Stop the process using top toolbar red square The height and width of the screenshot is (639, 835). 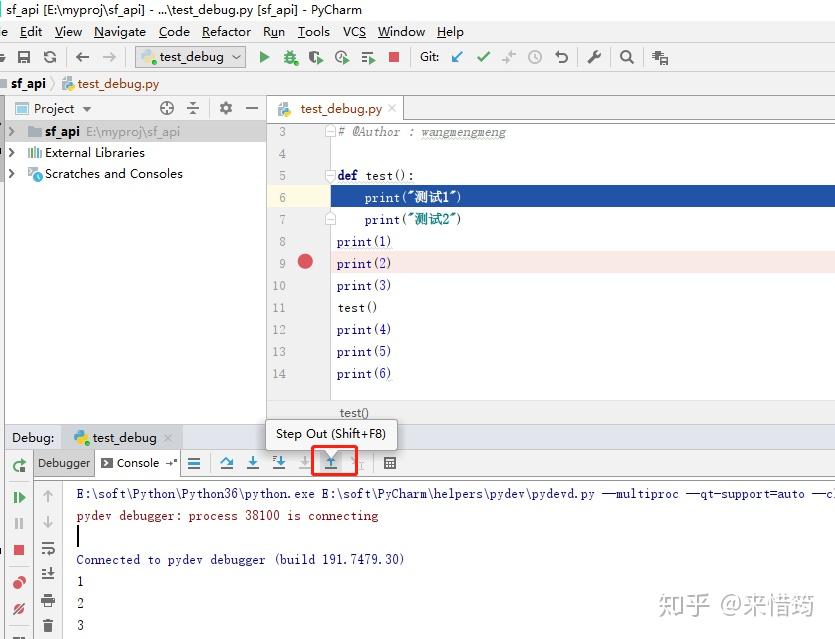point(394,57)
